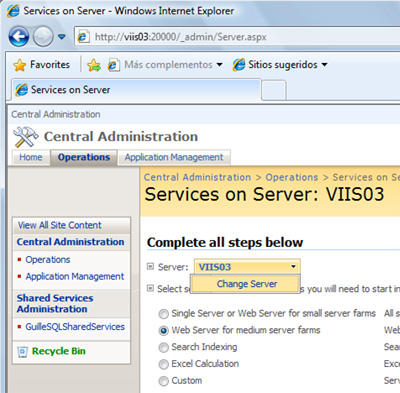Screen dimensions: 400x393
Task: Open Operations in the left sidebar
Action: [x=48, y=260]
